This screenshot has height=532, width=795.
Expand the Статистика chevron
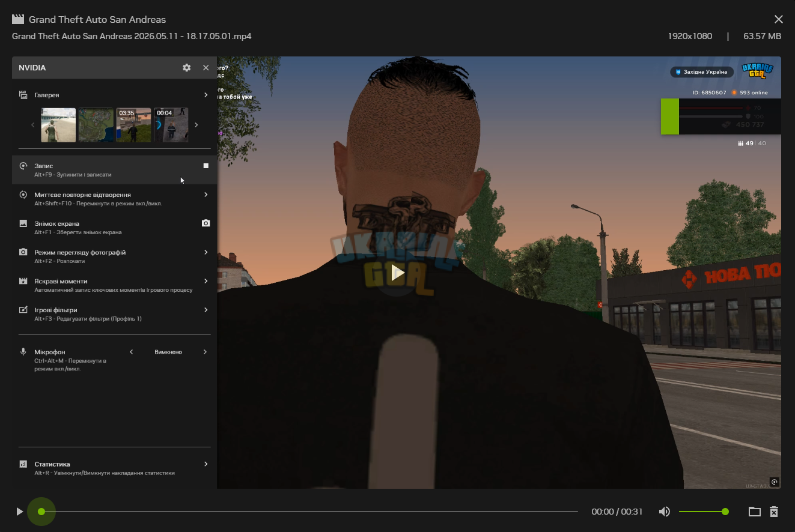click(x=206, y=464)
